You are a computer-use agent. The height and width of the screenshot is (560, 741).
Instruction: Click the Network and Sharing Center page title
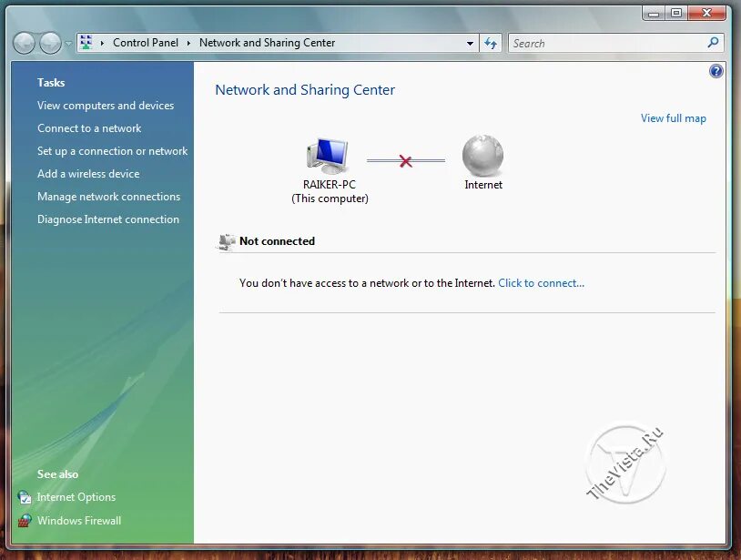pos(305,90)
